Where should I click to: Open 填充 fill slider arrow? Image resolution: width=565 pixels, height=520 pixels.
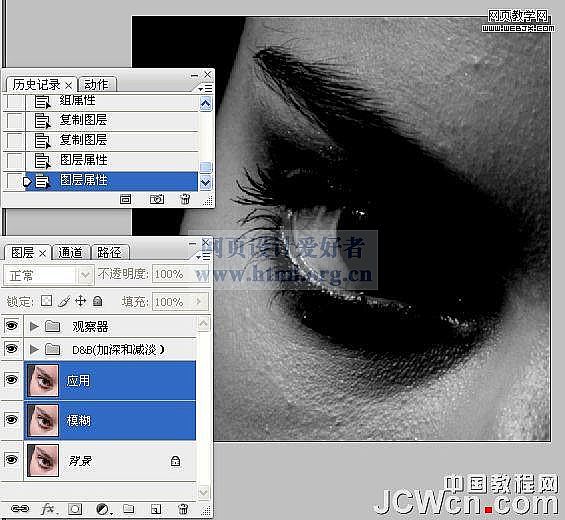coord(199,301)
